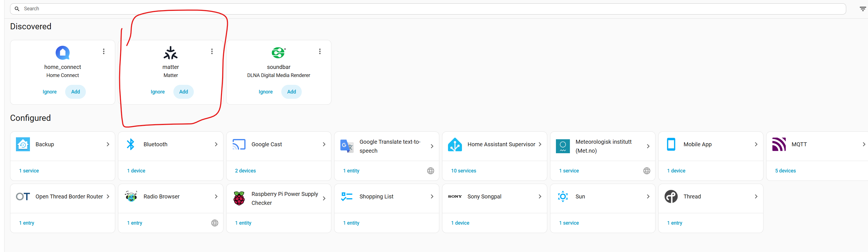This screenshot has width=868, height=252.
Task: Open the soundbar card overflow menu
Action: pos(320,51)
